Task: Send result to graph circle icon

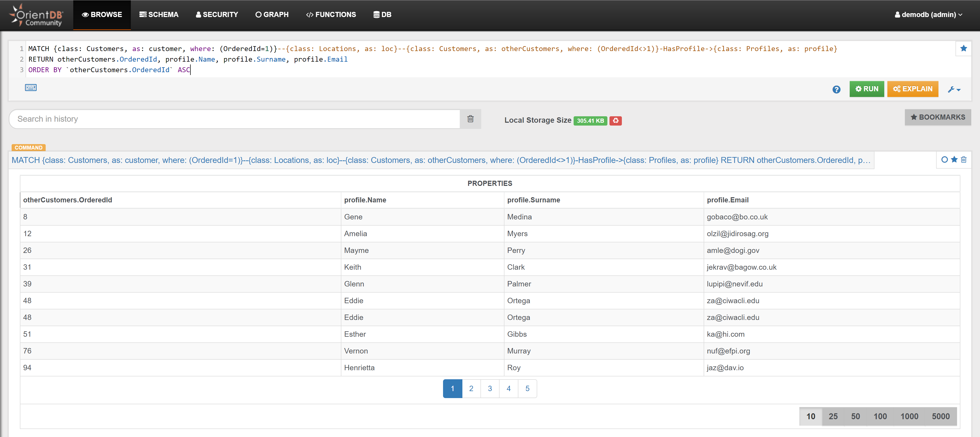Action: click(944, 160)
